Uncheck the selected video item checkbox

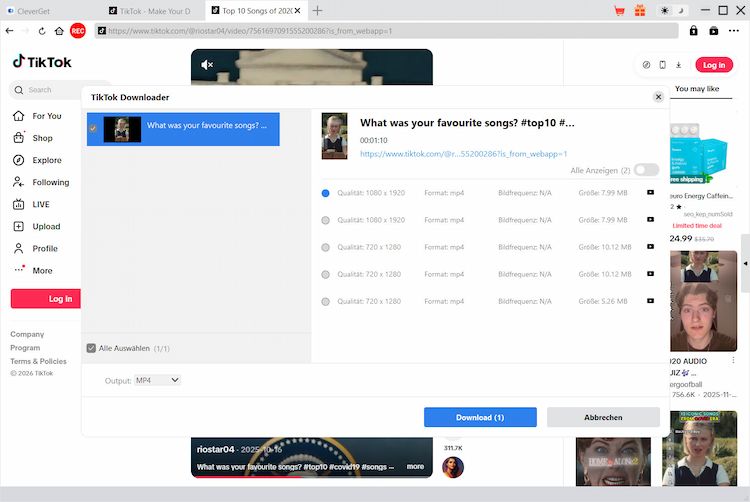tap(93, 128)
